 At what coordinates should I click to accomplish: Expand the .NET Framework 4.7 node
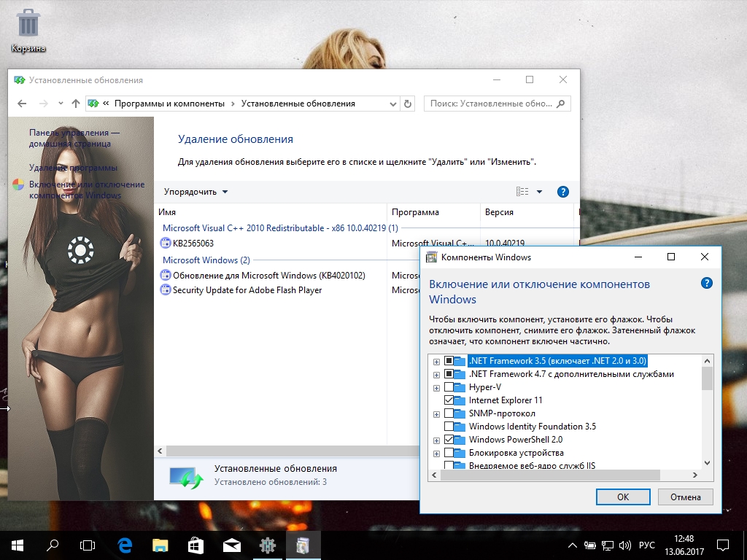coord(436,375)
